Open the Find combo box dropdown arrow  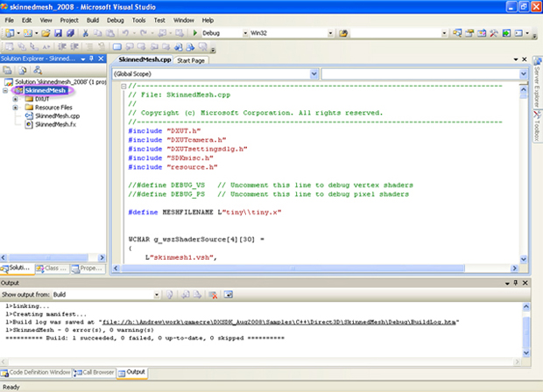[444, 33]
